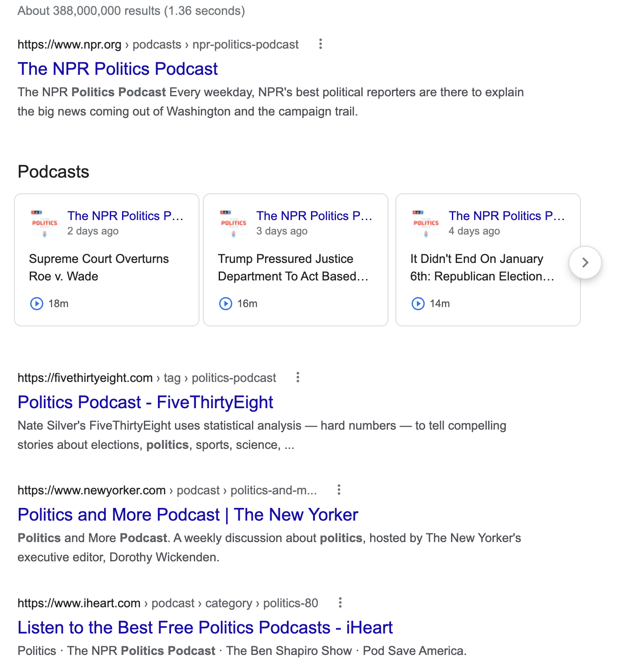Viewport: 643px width, 672px height.
Task: Open the three-dot menu for the New Yorker result
Action: [x=338, y=490]
